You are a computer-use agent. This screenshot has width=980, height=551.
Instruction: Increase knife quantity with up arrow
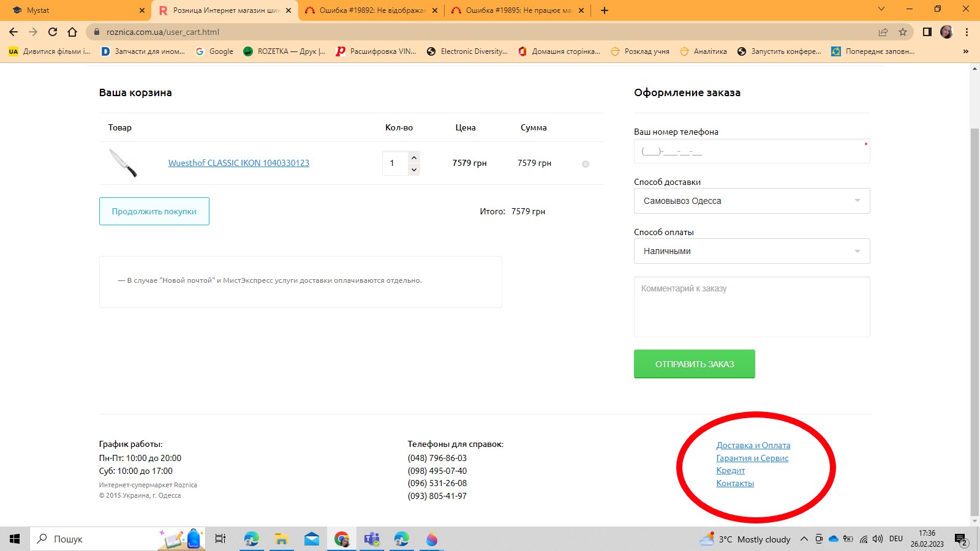coord(414,157)
